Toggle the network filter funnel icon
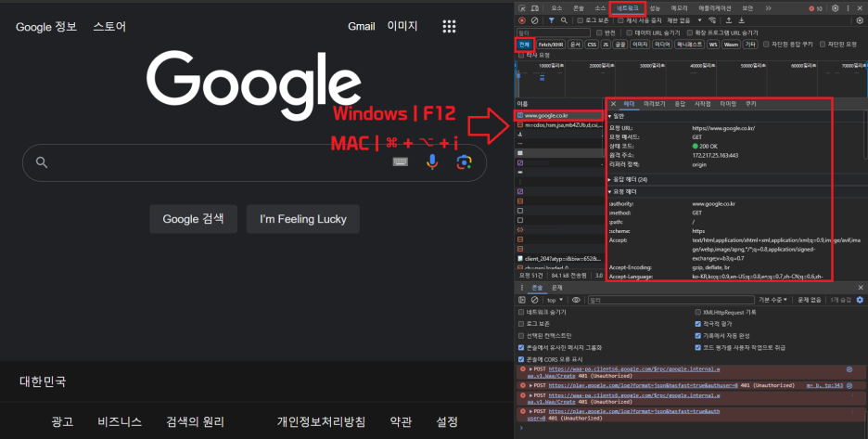 [x=552, y=20]
